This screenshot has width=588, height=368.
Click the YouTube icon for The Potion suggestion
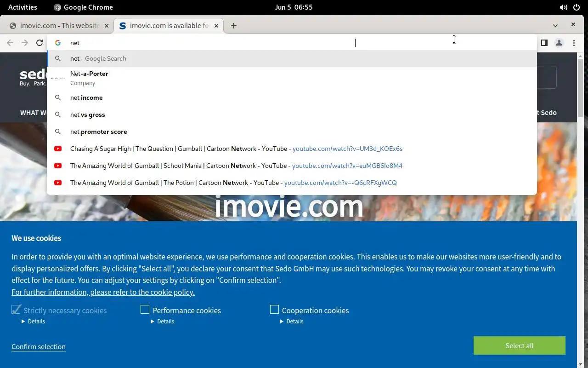pos(58,183)
